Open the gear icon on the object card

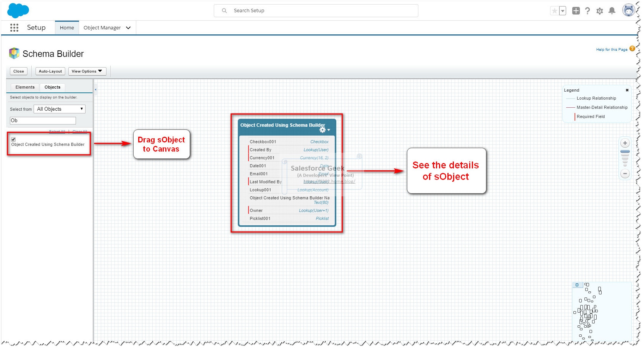[323, 130]
